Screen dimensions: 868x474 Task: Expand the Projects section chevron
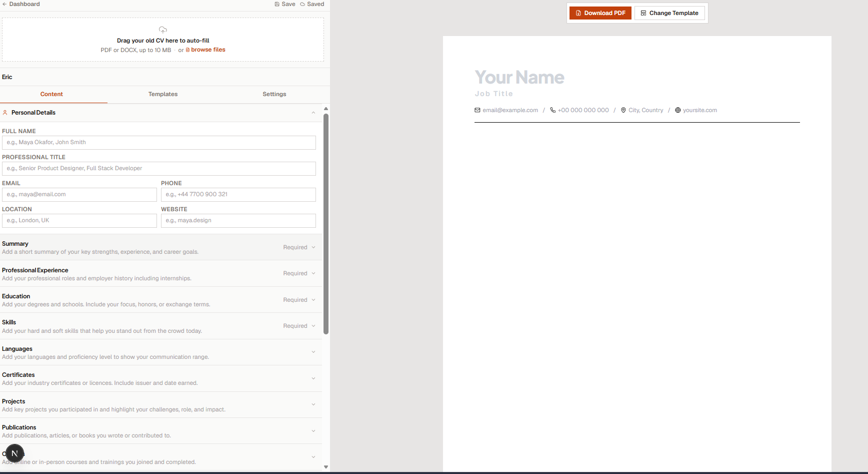313,404
